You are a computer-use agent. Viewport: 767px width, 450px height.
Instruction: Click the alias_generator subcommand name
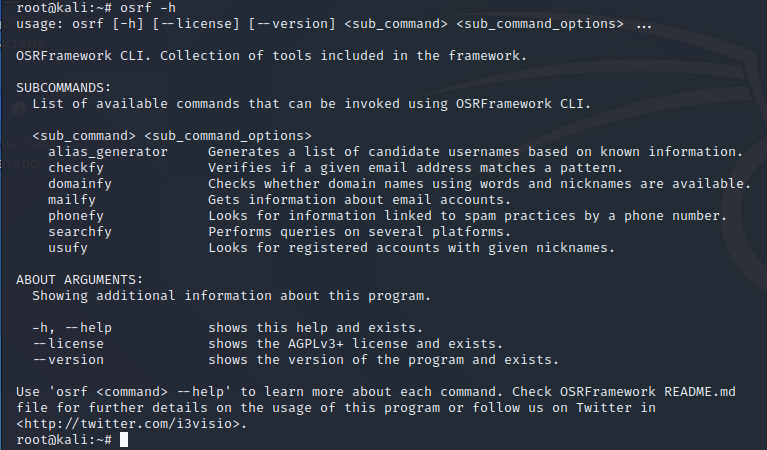108,152
